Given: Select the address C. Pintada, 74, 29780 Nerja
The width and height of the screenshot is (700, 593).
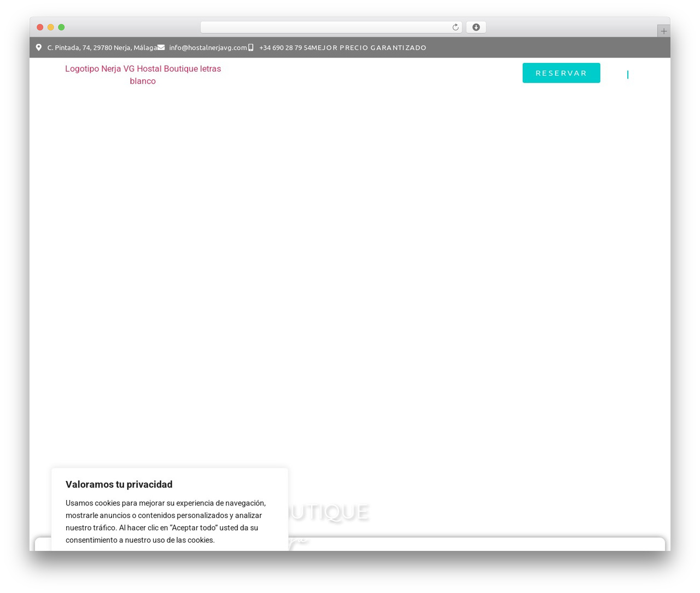Looking at the screenshot, I should click(102, 48).
